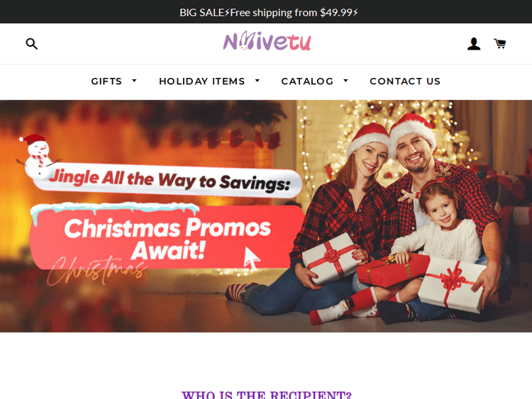Click the cursive Christmas script text
Image resolution: width=532 pixels, height=399 pixels.
[x=96, y=271]
